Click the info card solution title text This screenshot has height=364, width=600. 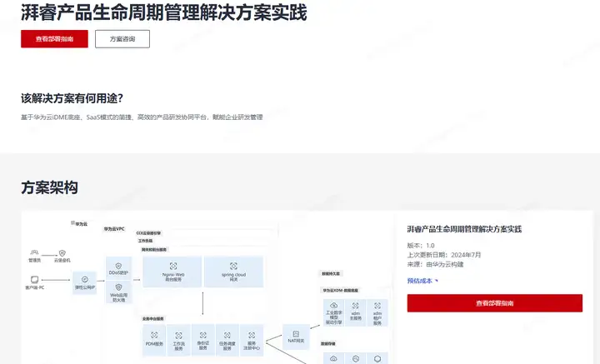(464, 229)
